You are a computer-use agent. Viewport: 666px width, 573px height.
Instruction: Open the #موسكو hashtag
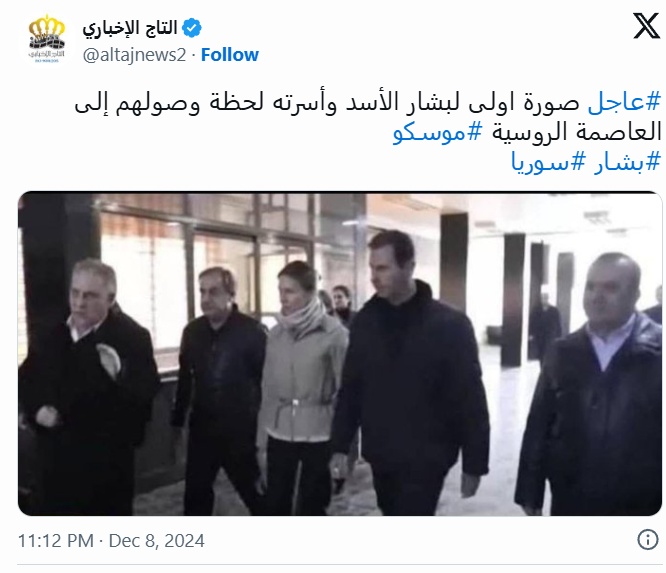coord(437,133)
